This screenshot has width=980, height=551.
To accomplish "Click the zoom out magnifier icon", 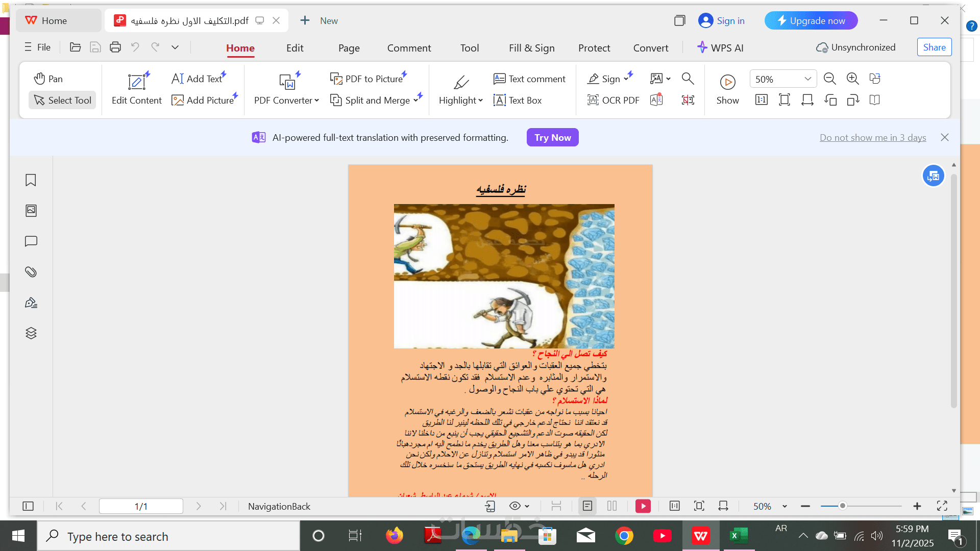I will [829, 79].
